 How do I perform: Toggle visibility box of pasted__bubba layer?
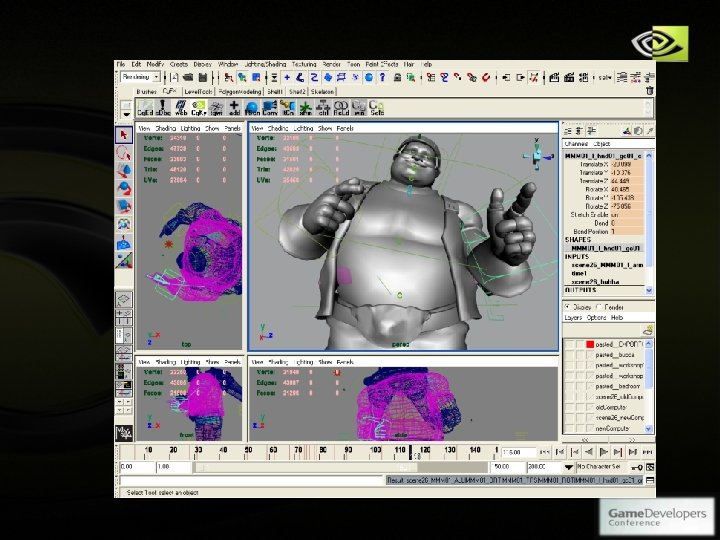[x=569, y=355]
